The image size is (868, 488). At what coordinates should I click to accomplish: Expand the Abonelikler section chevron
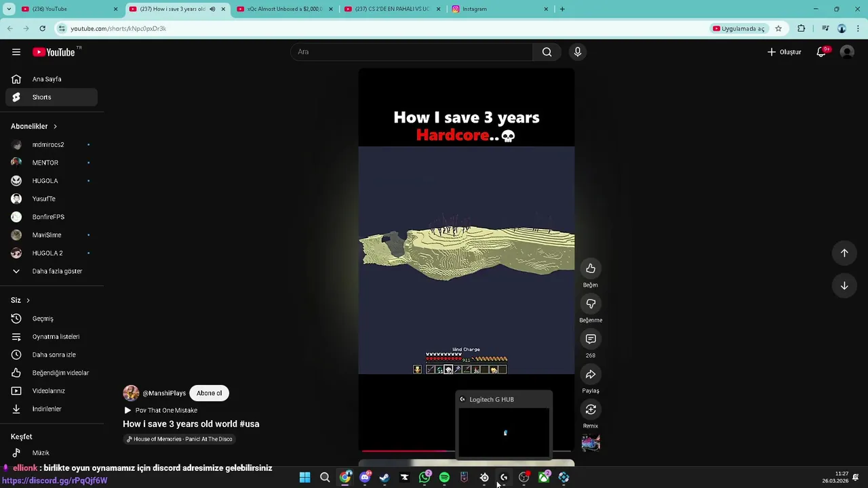click(55, 127)
